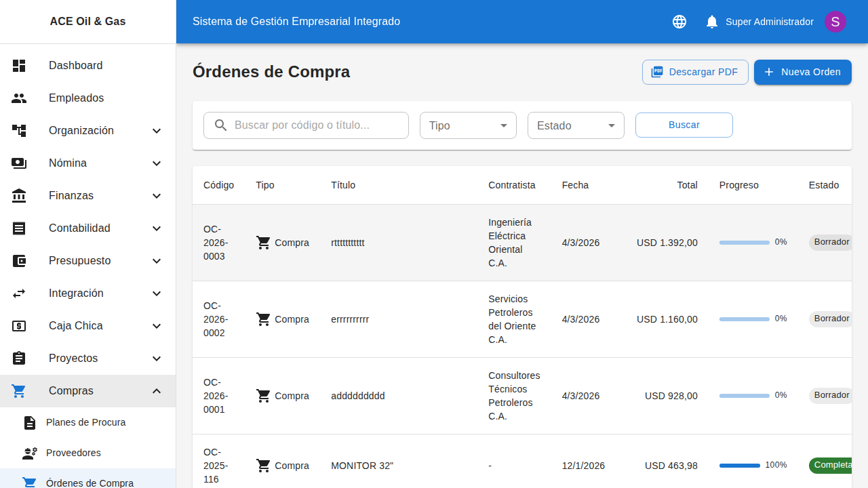Open the Estado dropdown
This screenshot has height=488, width=868.
click(x=576, y=125)
